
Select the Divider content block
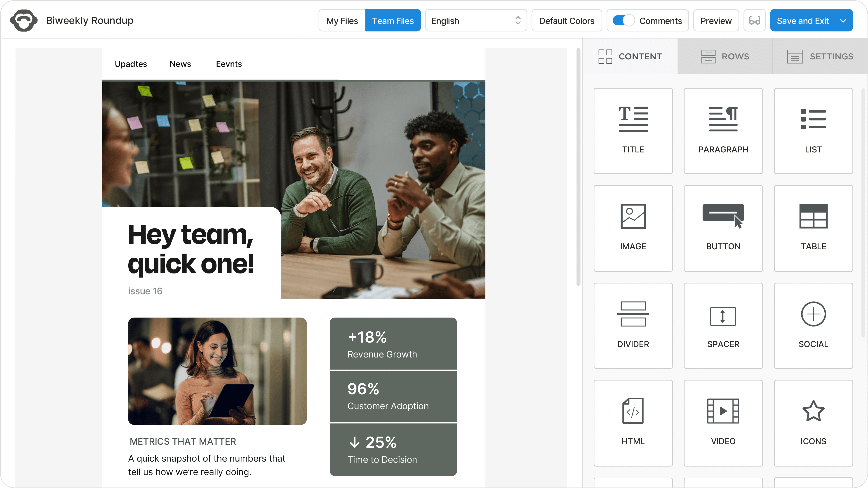tap(633, 325)
